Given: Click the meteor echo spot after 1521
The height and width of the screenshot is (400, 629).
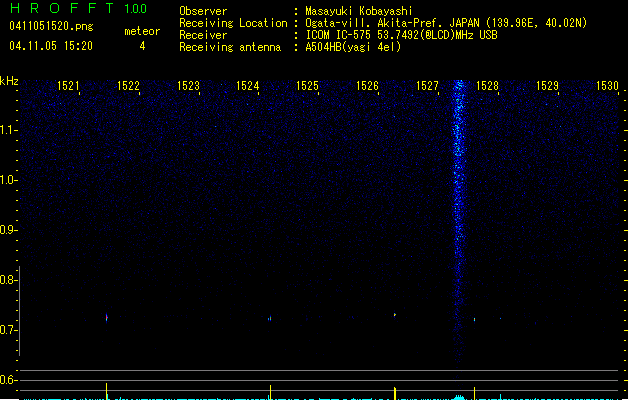Looking at the screenshot, I should coord(107,318).
